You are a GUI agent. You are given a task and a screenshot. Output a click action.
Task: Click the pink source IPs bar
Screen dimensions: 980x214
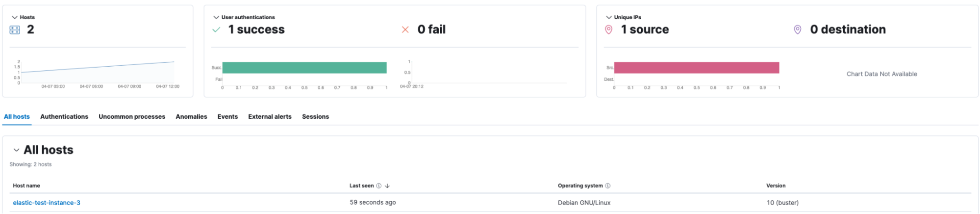697,68
